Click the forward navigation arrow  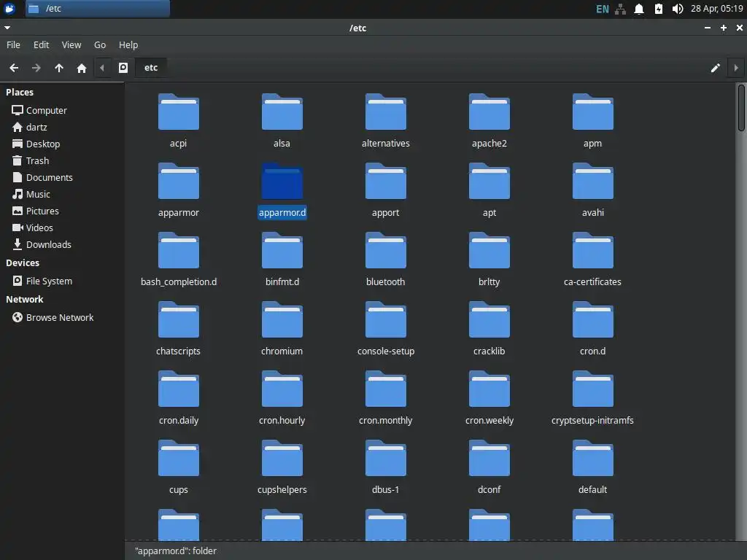point(36,68)
